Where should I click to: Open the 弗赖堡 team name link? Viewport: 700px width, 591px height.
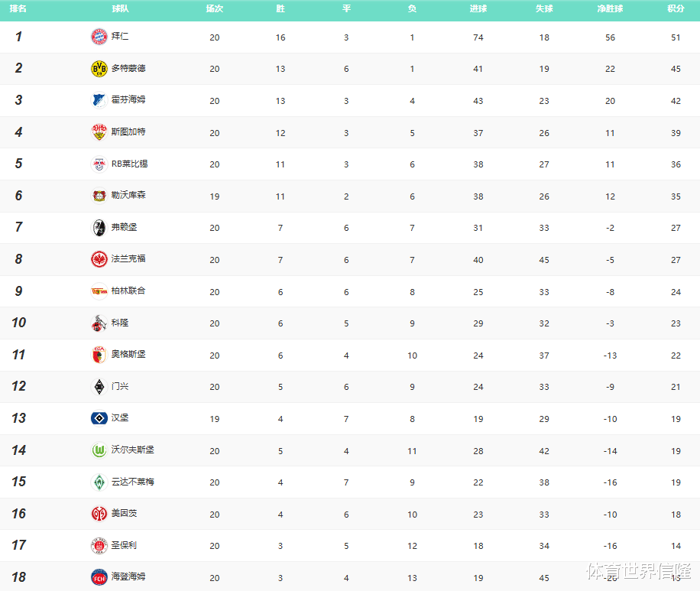[x=125, y=228]
